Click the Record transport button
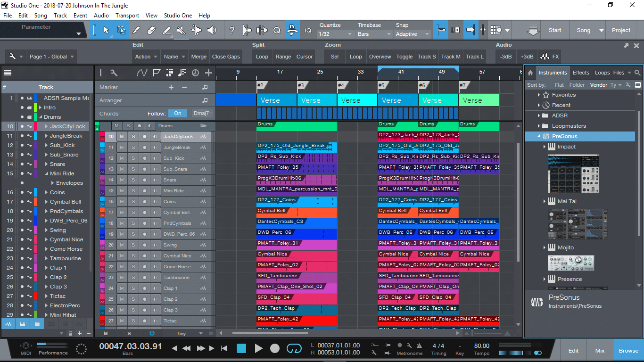 tap(275, 348)
